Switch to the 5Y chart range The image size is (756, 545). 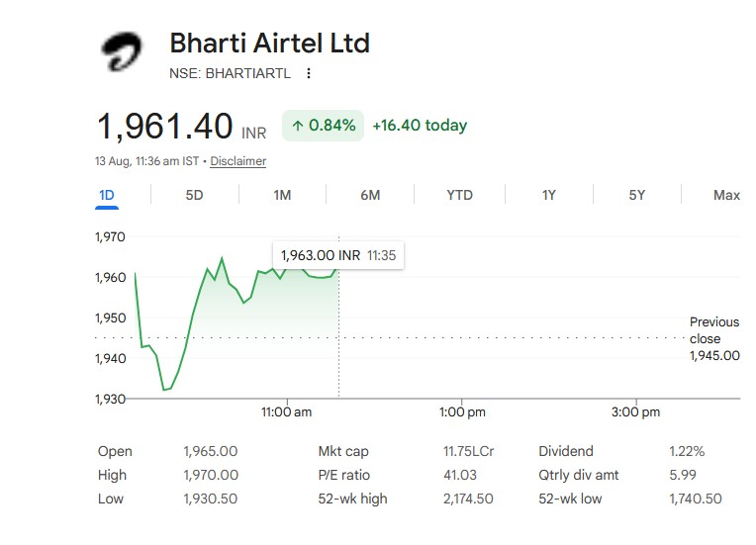[x=636, y=195]
